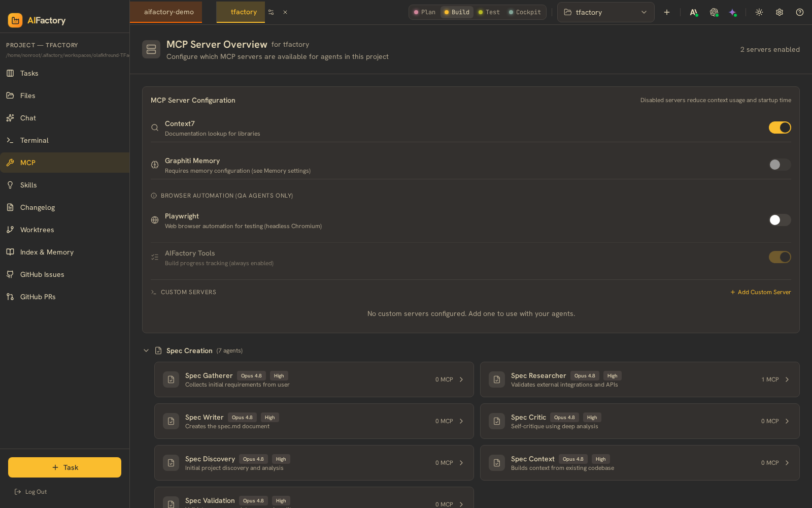Click the Log Out button
The image size is (812, 508).
click(30, 492)
